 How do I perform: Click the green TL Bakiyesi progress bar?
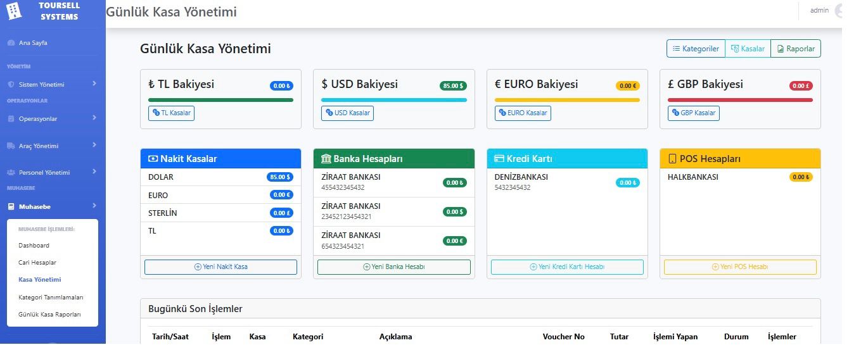pyautogui.click(x=220, y=100)
